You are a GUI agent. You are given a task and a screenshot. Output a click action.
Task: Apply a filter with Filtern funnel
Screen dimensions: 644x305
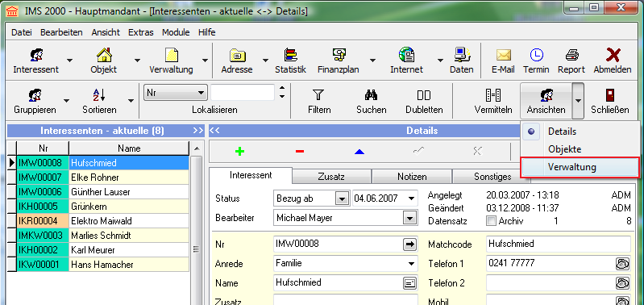(x=319, y=101)
